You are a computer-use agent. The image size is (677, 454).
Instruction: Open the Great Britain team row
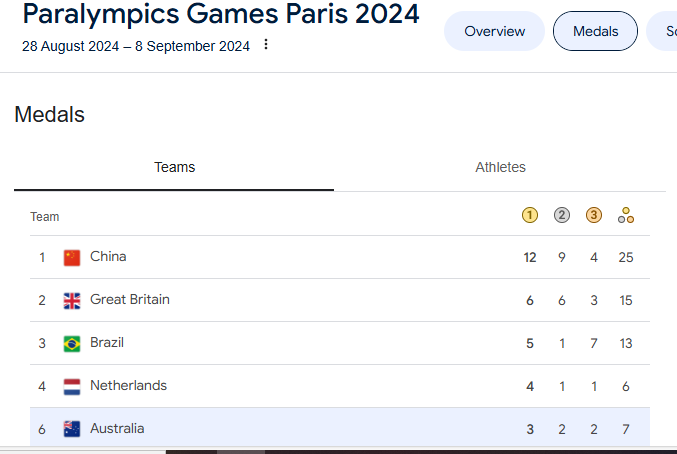(x=340, y=300)
